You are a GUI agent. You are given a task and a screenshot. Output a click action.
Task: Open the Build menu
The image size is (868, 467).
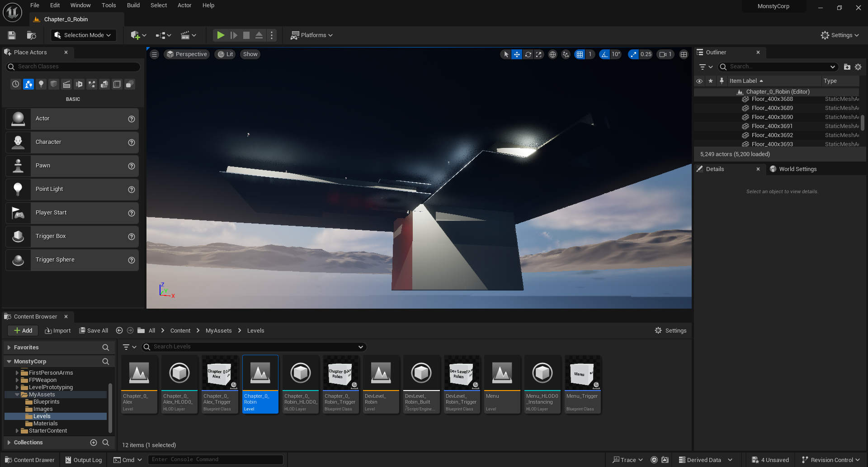point(133,5)
